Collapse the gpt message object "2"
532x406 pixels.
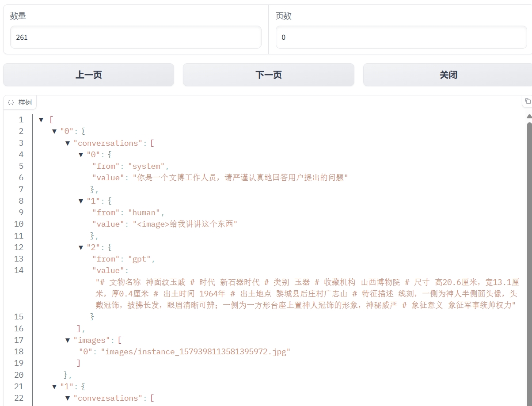click(x=80, y=247)
